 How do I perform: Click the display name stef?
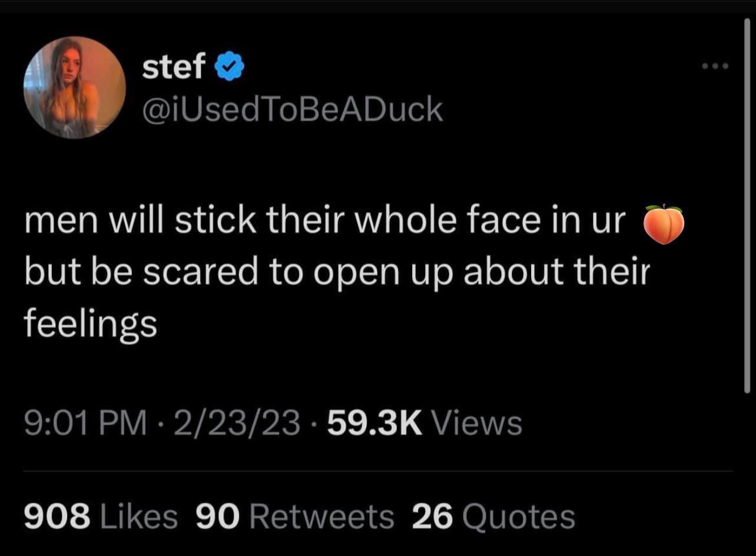(173, 66)
